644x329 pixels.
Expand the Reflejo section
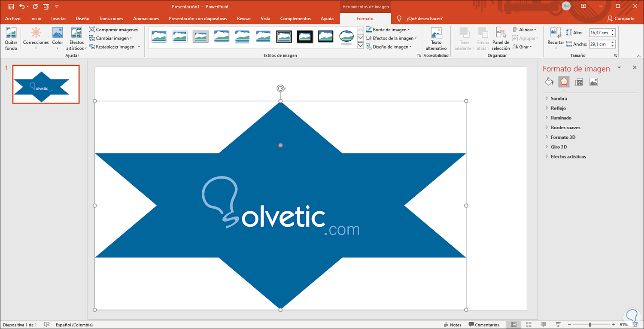click(558, 108)
